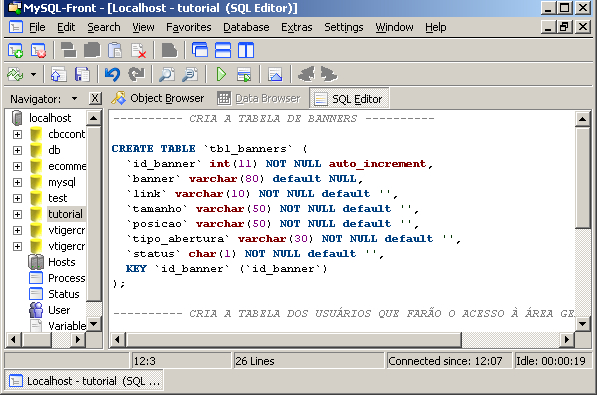Open the Database menu

point(246,27)
